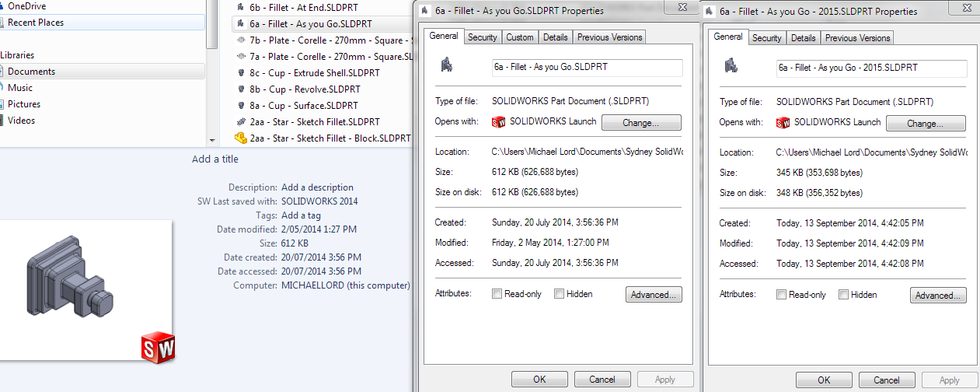This screenshot has width=980, height=392.
Task: Click Change... button in the 2015 Properties dialog
Action: point(925,124)
